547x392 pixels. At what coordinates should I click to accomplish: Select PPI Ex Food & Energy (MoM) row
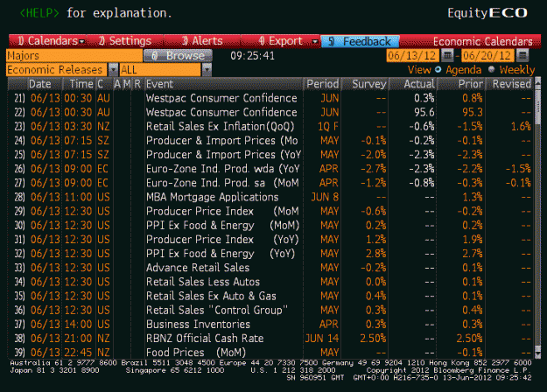(x=270, y=225)
